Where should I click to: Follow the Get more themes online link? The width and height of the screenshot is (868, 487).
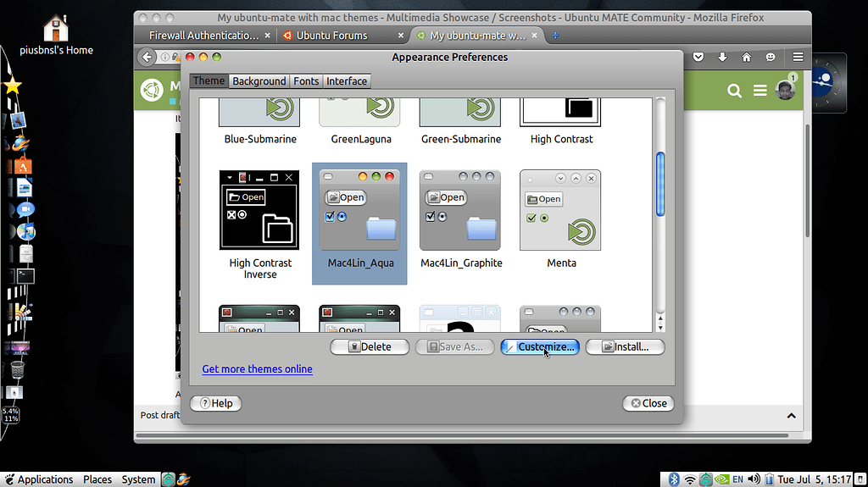pos(257,369)
